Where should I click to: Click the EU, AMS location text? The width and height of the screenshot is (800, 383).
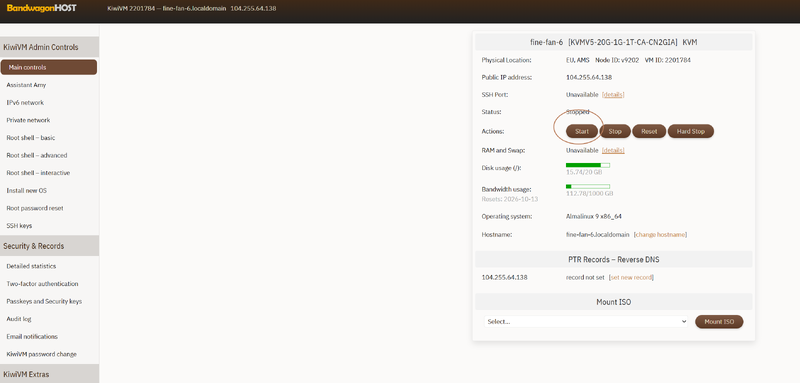click(578, 60)
